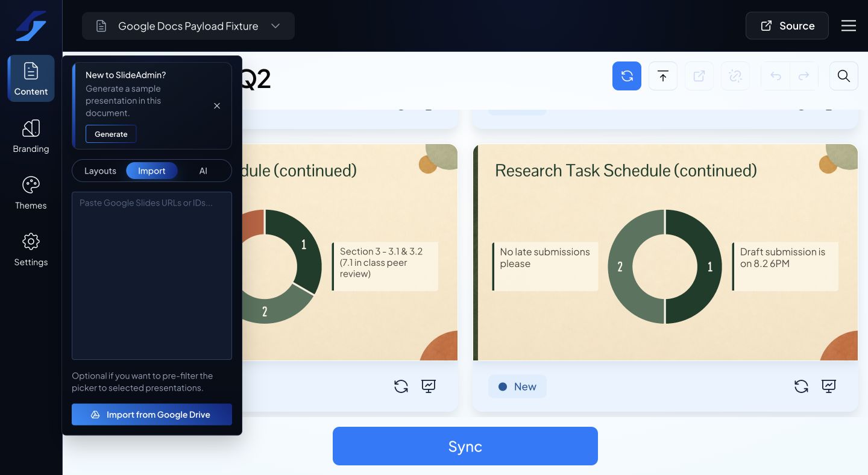Click the open external link toolbar icon
Image resolution: width=868 pixels, height=475 pixels.
coord(699,76)
